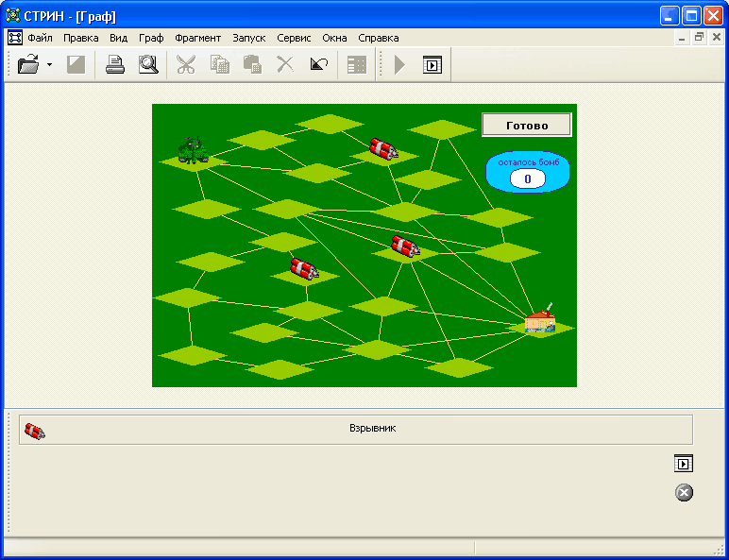This screenshot has width=729, height=560.
Task: Click the Copy toolbar icon
Action: point(219,64)
